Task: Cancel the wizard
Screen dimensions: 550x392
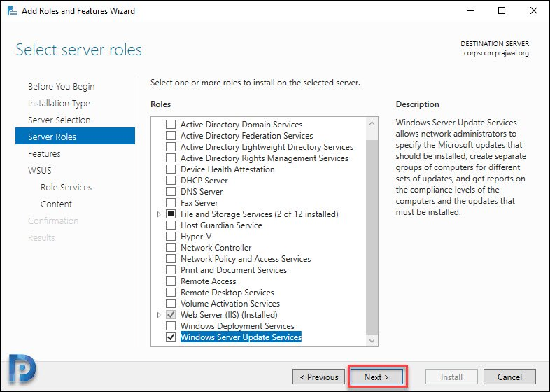Action: [x=509, y=377]
